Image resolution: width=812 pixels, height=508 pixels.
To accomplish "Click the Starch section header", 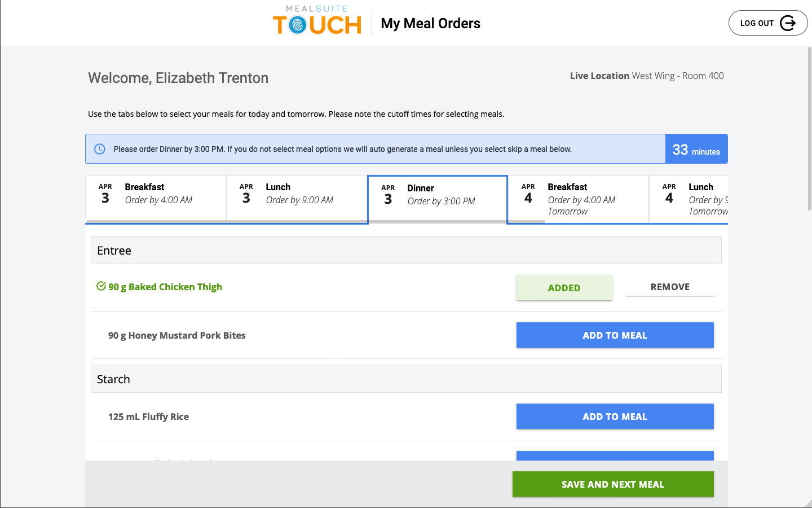I will click(406, 379).
